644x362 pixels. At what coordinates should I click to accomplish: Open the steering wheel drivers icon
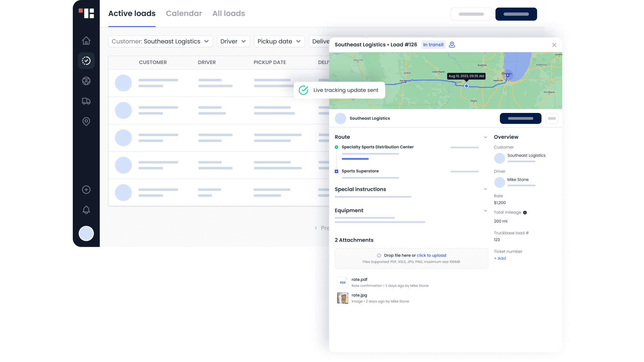(86, 81)
